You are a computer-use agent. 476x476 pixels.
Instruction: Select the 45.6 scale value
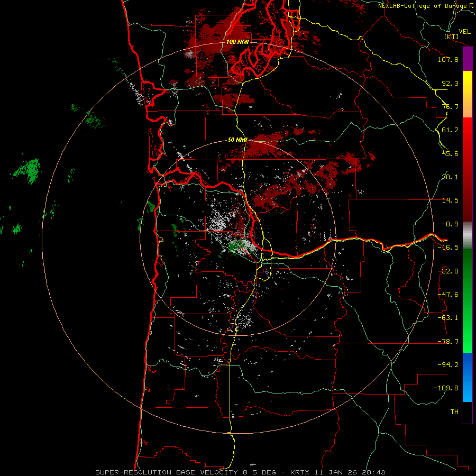point(450,153)
